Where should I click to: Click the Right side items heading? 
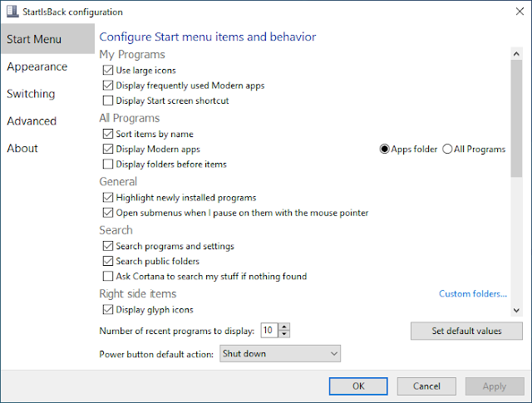coord(138,294)
